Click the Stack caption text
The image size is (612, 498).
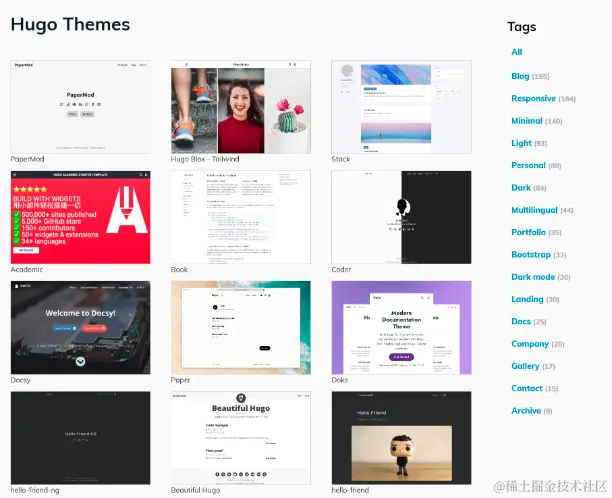340,159
